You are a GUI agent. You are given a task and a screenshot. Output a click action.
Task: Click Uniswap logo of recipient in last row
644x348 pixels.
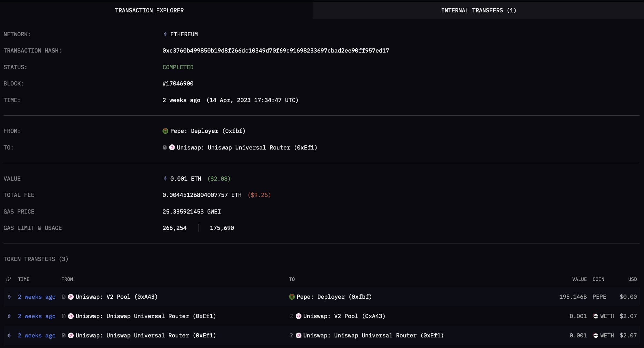coord(298,335)
